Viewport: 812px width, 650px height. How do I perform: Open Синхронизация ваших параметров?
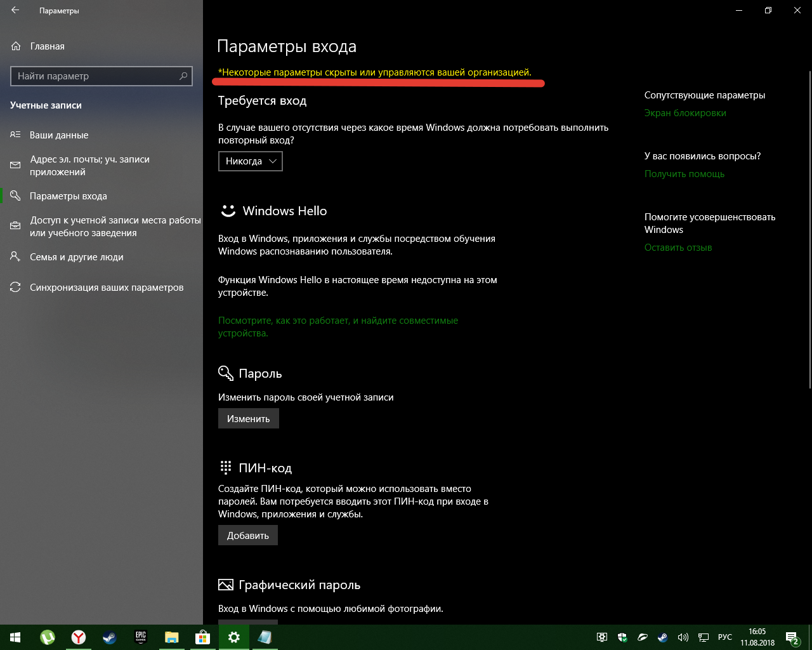point(101,288)
